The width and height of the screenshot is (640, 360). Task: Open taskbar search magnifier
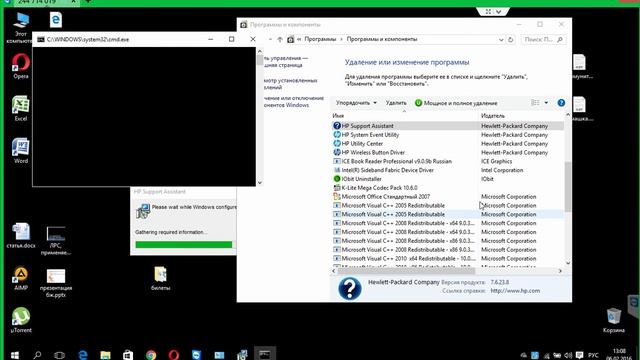[x=37, y=355]
